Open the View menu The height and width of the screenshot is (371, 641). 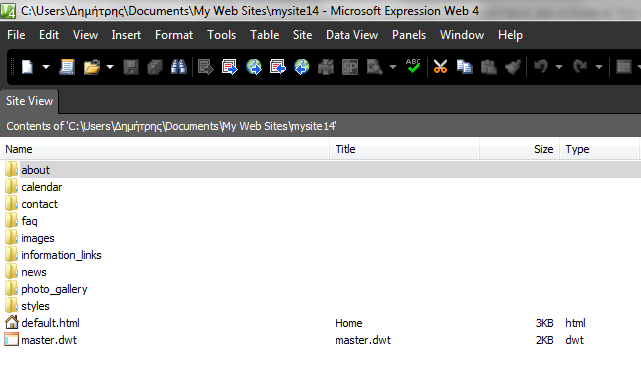tap(85, 35)
